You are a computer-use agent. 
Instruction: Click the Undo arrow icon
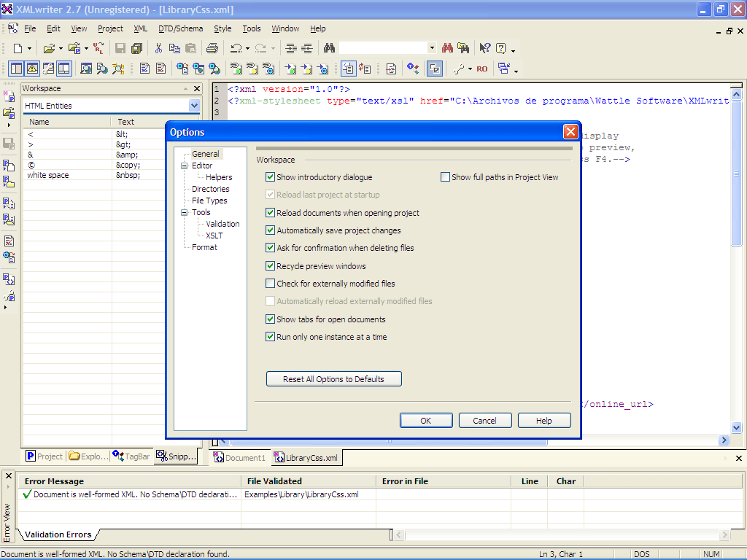pos(236,48)
